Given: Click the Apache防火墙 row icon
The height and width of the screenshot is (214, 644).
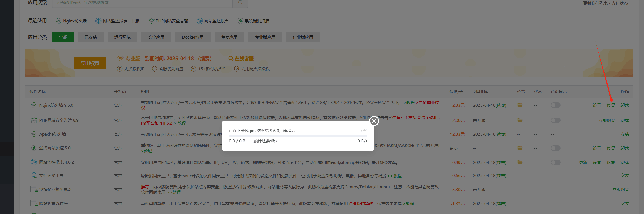Looking at the screenshot, I should 34,134.
